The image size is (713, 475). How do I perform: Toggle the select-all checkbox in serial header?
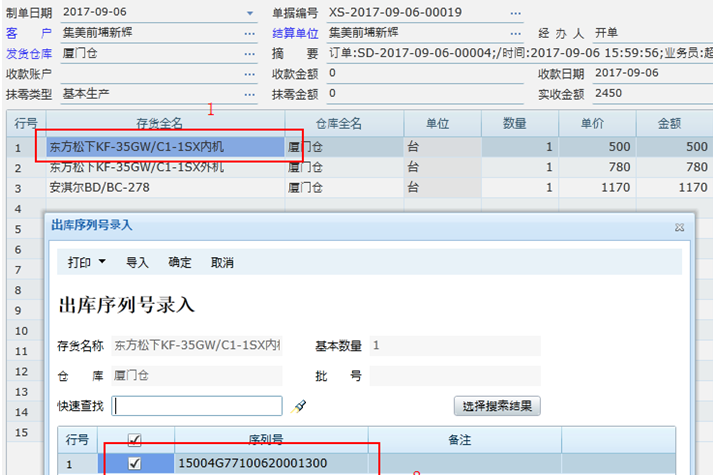135,440
